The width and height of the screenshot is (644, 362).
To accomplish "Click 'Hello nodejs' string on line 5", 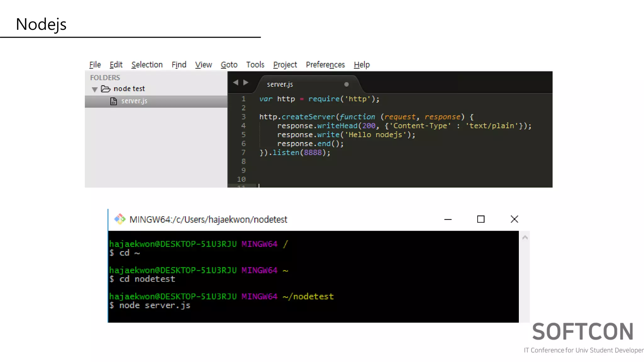I will (376, 135).
